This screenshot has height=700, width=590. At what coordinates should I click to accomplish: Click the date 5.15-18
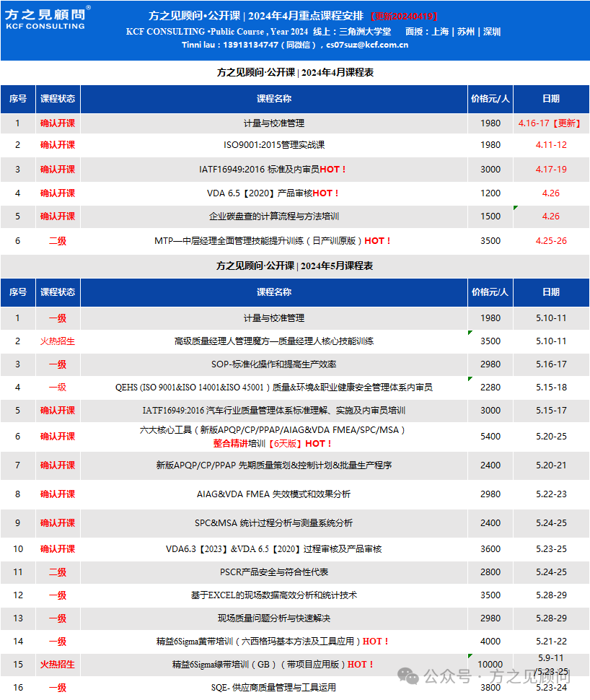pos(551,388)
